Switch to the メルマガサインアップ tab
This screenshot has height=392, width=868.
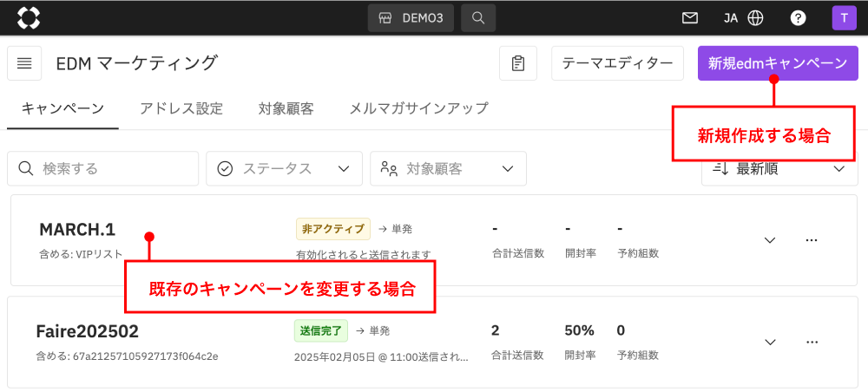pyautogui.click(x=419, y=108)
